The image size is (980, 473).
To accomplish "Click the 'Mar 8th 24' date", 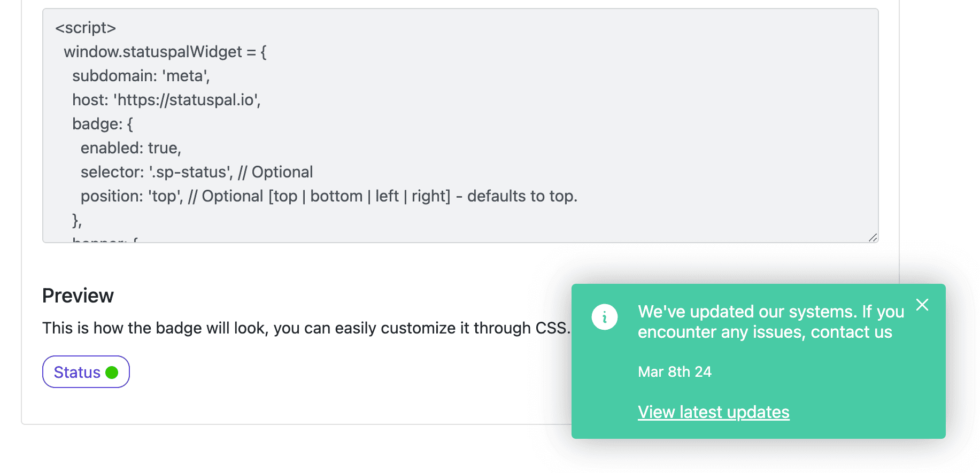I will tap(675, 371).
